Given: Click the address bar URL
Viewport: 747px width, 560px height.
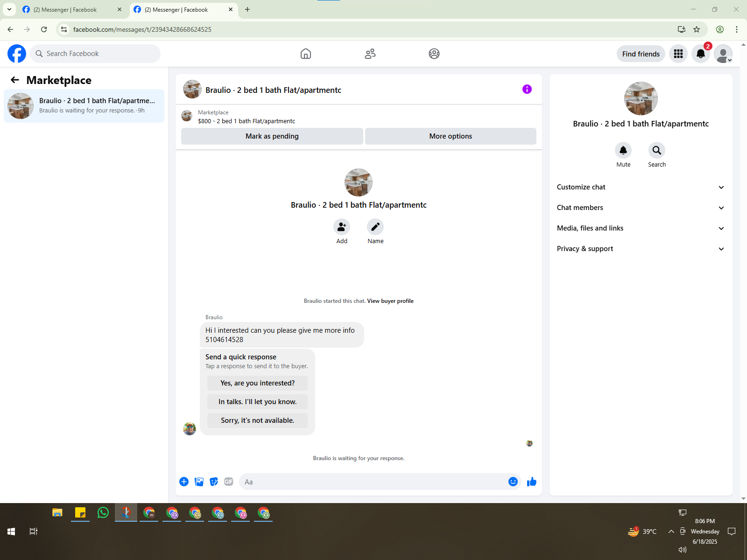Looking at the screenshot, I should (x=142, y=29).
